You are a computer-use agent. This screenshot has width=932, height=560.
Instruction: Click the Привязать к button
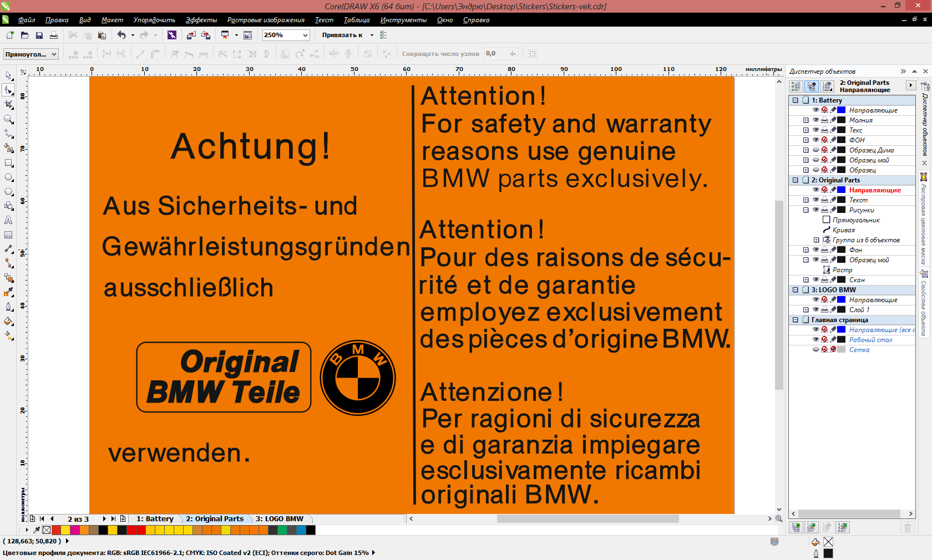(x=342, y=35)
